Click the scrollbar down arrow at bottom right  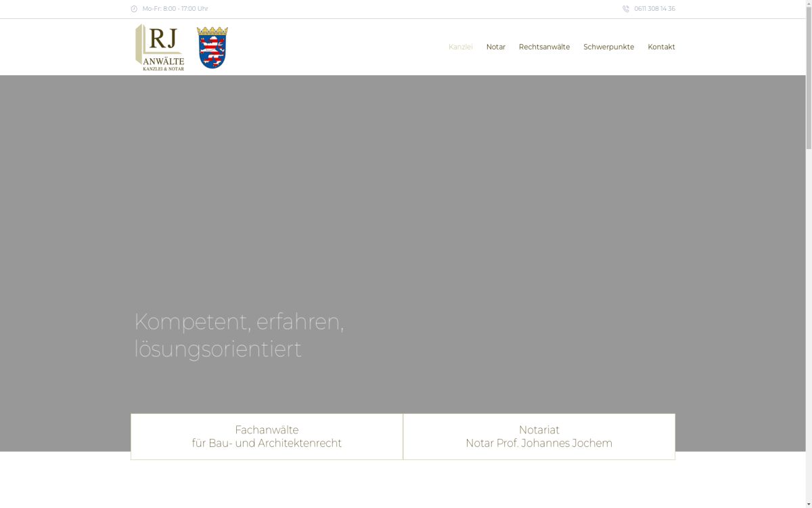[807, 503]
